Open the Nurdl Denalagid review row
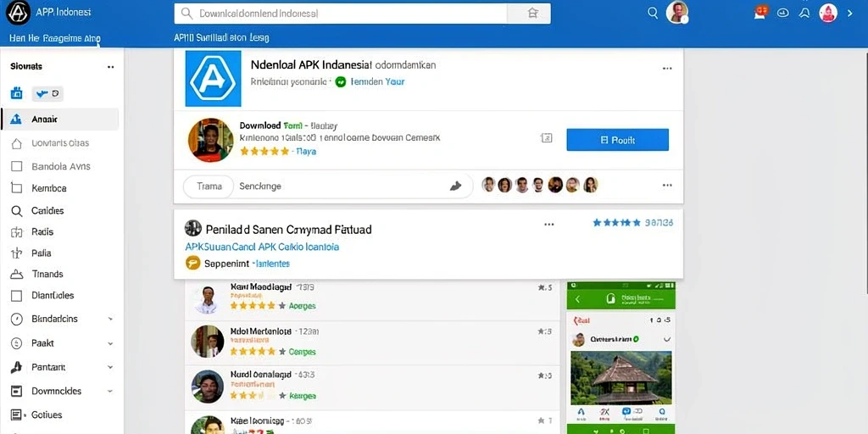This screenshot has width=868, height=434. 372,387
